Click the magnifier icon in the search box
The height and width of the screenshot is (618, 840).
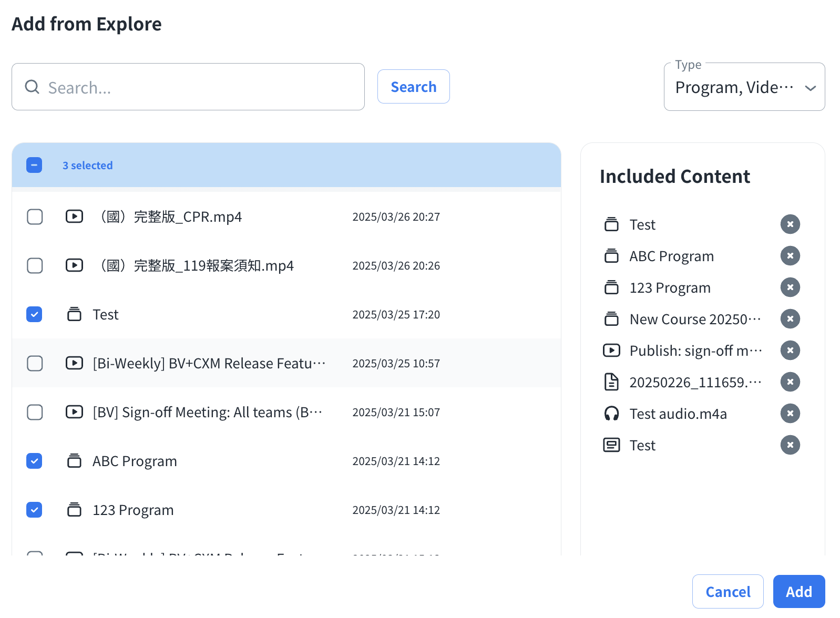(x=32, y=87)
